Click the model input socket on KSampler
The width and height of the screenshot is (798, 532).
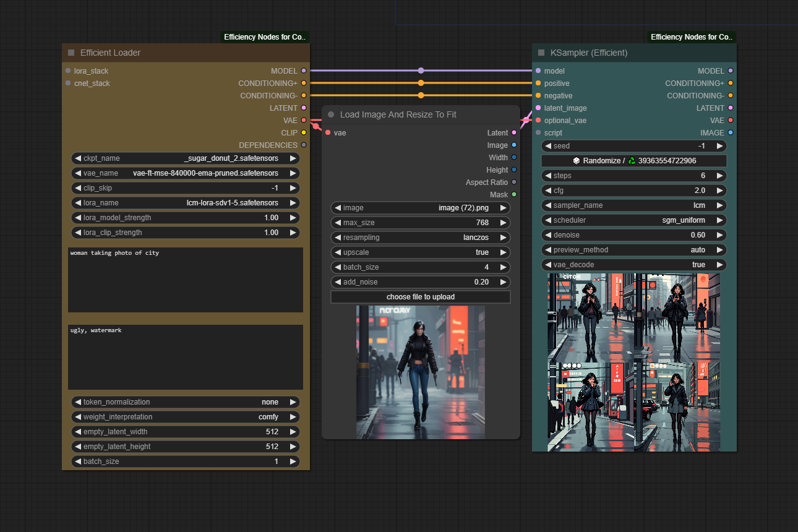coord(538,71)
